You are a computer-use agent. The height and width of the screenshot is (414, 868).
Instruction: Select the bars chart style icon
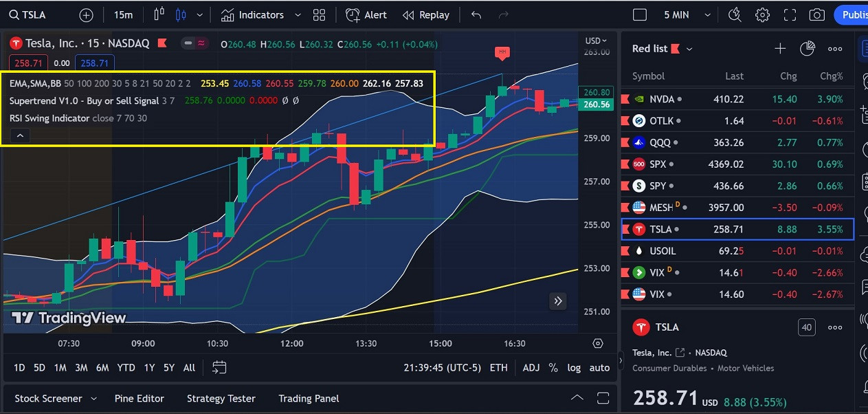coord(159,14)
